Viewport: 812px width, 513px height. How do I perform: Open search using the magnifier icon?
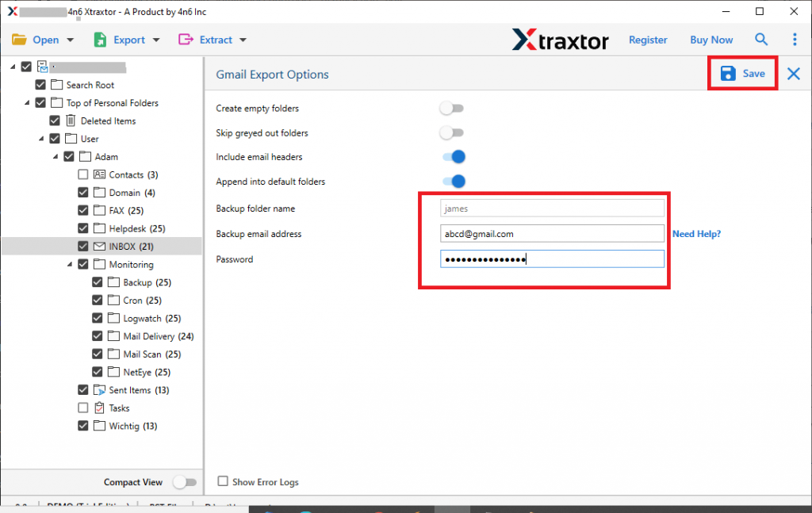(x=760, y=39)
